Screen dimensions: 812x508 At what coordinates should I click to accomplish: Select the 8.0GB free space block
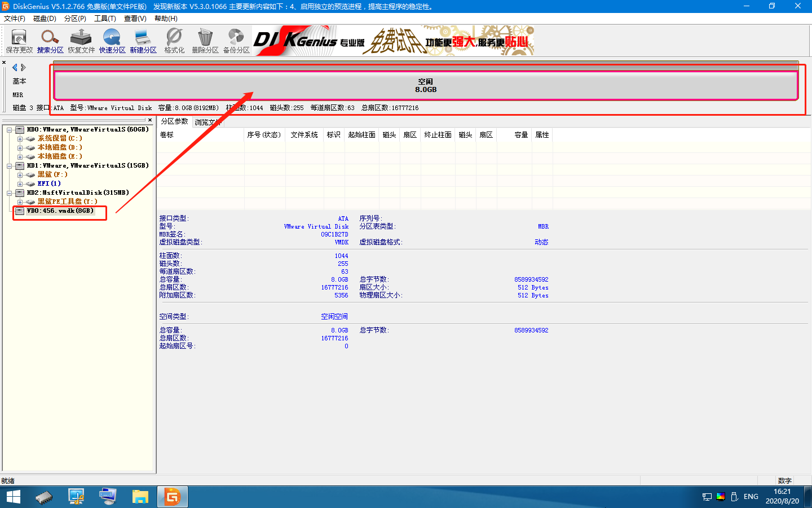(426, 86)
